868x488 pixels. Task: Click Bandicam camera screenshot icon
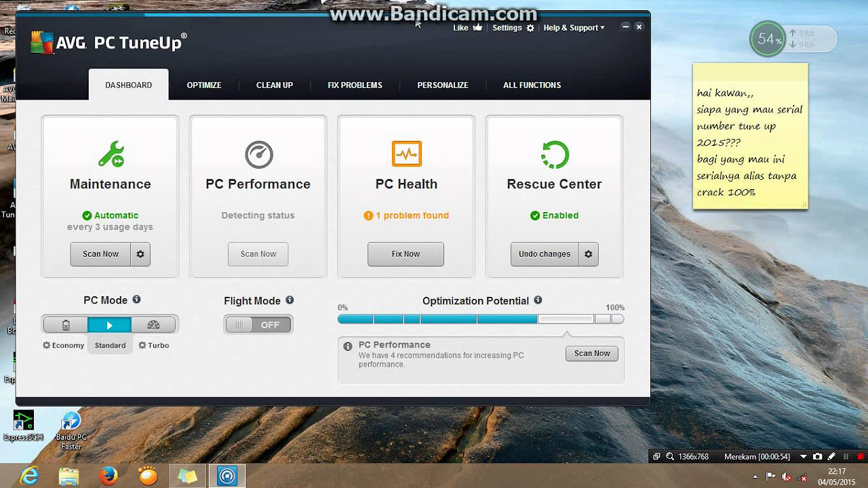pyautogui.click(x=818, y=457)
